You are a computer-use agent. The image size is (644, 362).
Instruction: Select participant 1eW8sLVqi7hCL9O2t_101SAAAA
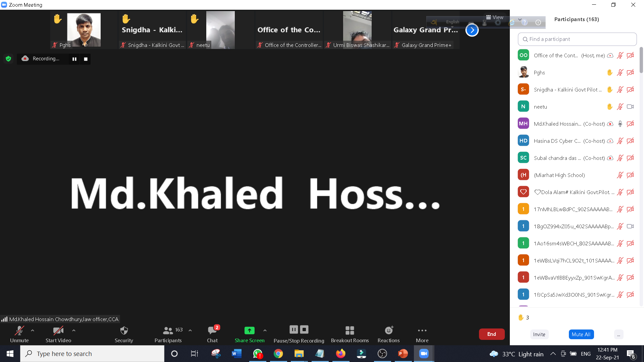point(577,260)
